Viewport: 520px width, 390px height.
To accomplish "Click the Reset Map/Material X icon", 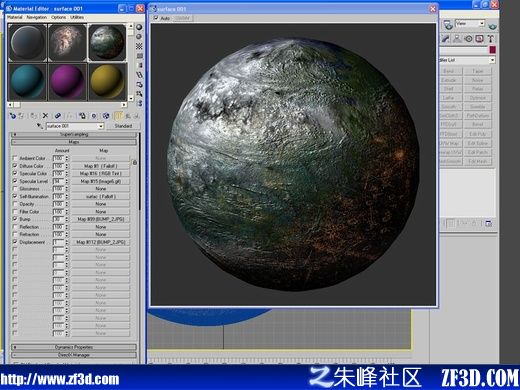I will (45, 116).
